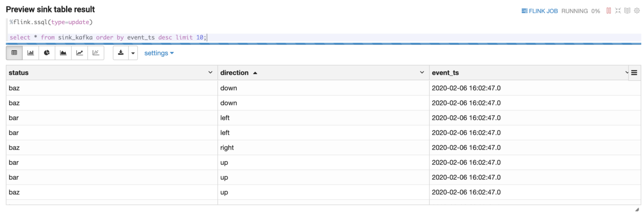644x216 pixels.
Task: Open the status column menu chevron
Action: tap(210, 73)
